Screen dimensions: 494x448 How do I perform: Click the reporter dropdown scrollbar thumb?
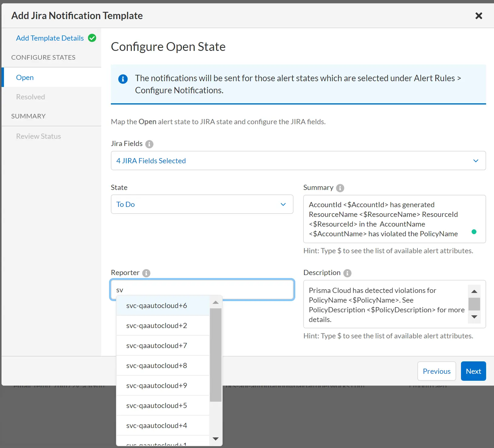(216, 355)
